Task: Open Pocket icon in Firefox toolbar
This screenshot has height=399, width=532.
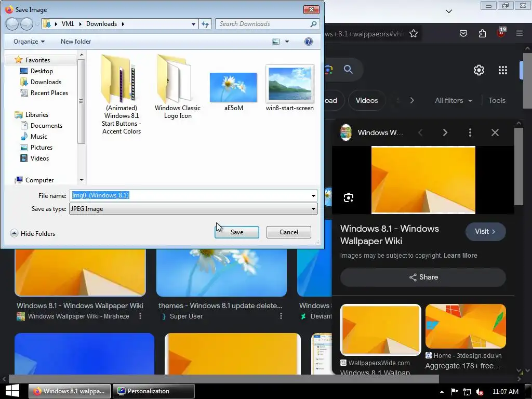Action: [x=463, y=33]
